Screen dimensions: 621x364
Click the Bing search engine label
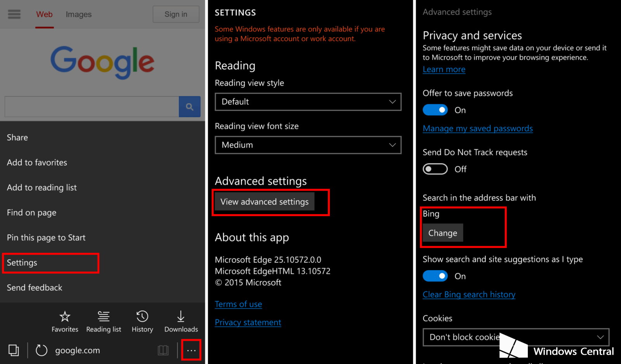431,214
